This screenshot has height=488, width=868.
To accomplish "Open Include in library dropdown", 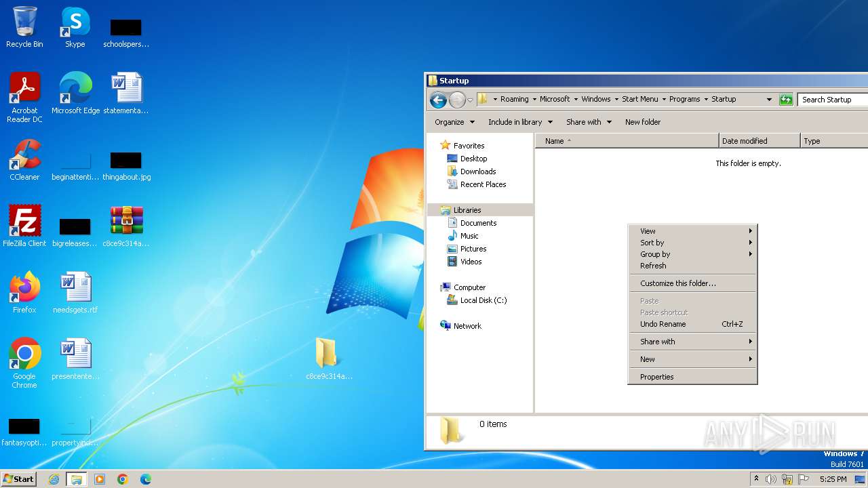I will pos(520,122).
